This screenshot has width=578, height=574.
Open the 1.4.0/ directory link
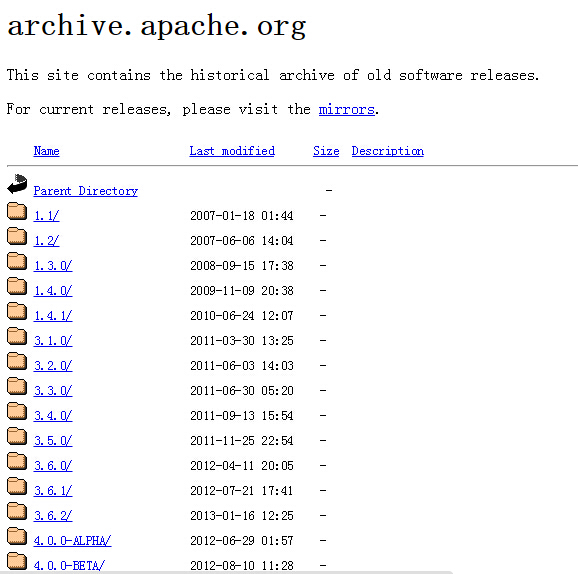tap(53, 291)
